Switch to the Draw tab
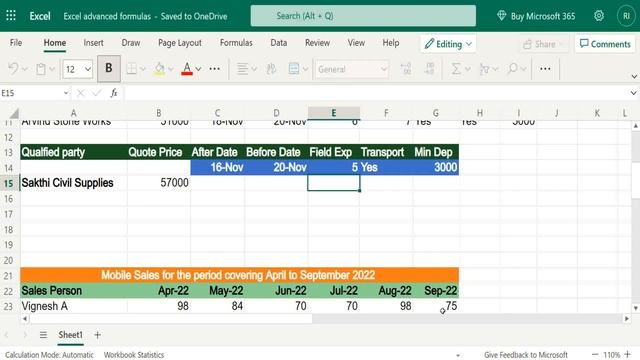640x360 pixels. 131,42
